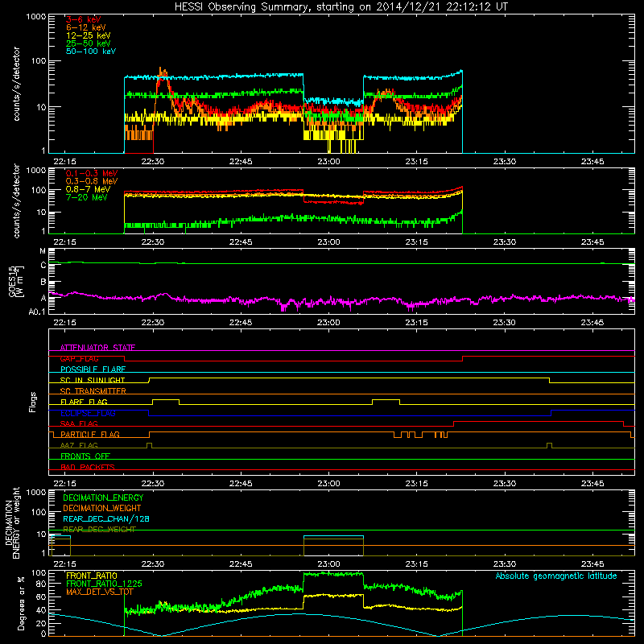The image size is (644, 644).
Task: Click the 80 tick label on Degrees axis
Action: pos(42,584)
